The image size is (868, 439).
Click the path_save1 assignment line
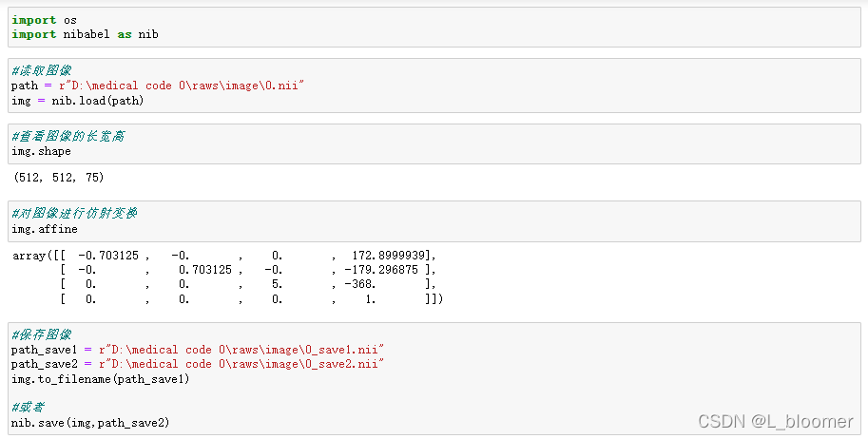[x=198, y=350]
